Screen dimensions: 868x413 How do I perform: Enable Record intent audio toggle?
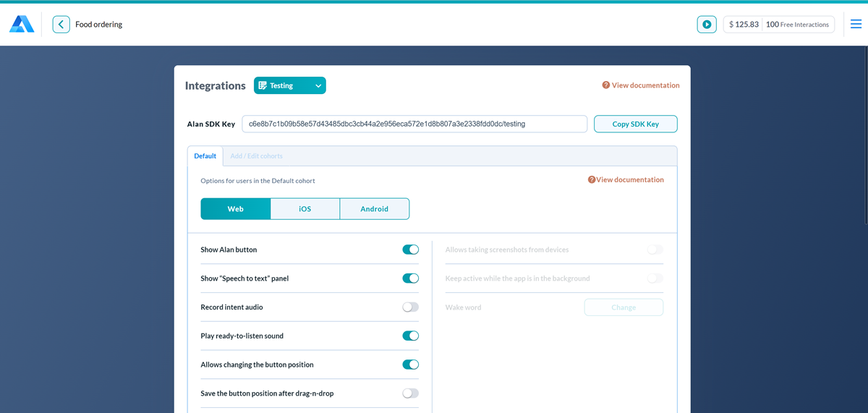[x=410, y=307]
